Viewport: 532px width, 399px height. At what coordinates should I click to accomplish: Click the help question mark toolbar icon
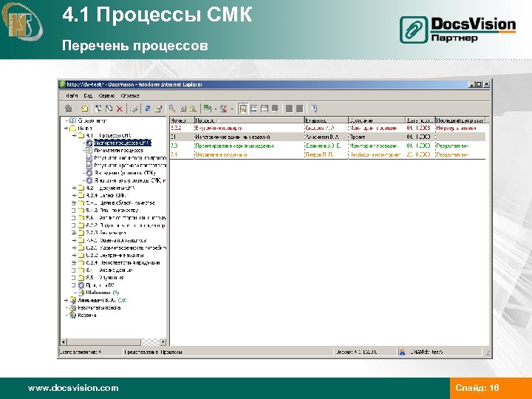(x=314, y=109)
